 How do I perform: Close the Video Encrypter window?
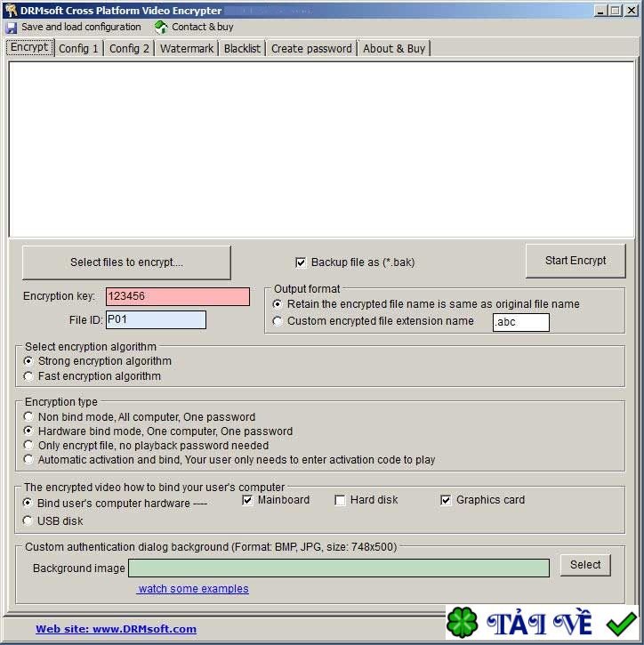[632, 11]
